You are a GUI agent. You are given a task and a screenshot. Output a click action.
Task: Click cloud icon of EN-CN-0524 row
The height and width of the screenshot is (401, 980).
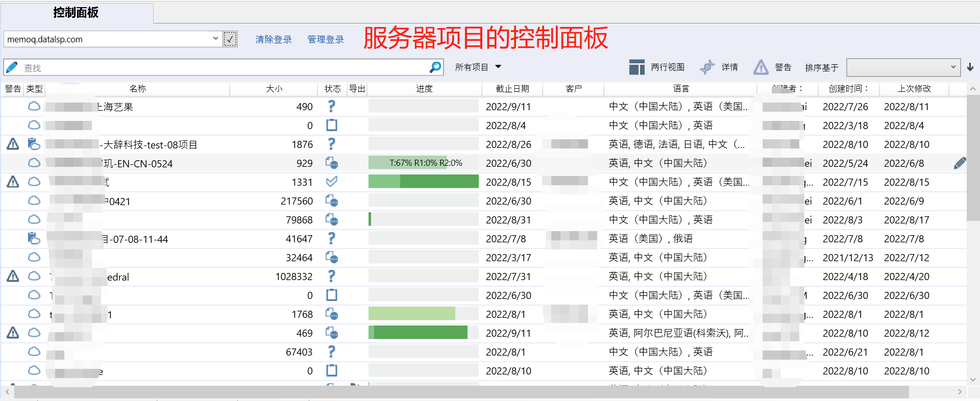pyautogui.click(x=34, y=163)
